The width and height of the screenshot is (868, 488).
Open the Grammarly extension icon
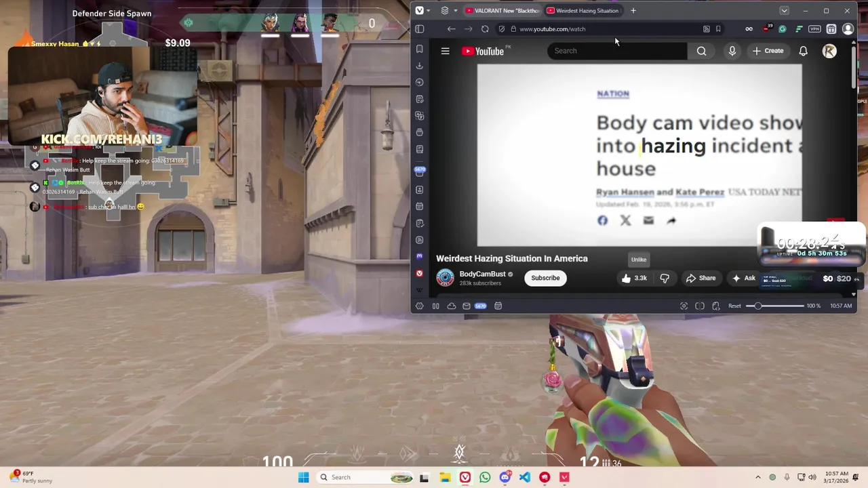coord(783,29)
